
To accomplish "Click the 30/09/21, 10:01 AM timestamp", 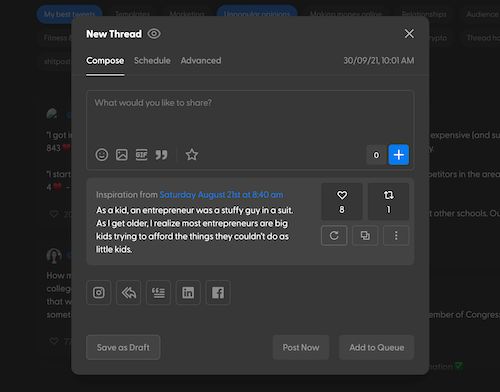I will point(379,61).
